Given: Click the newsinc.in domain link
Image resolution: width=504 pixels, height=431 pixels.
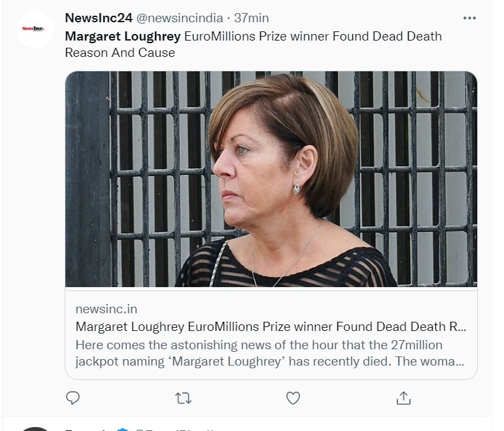Looking at the screenshot, I should point(107,309).
